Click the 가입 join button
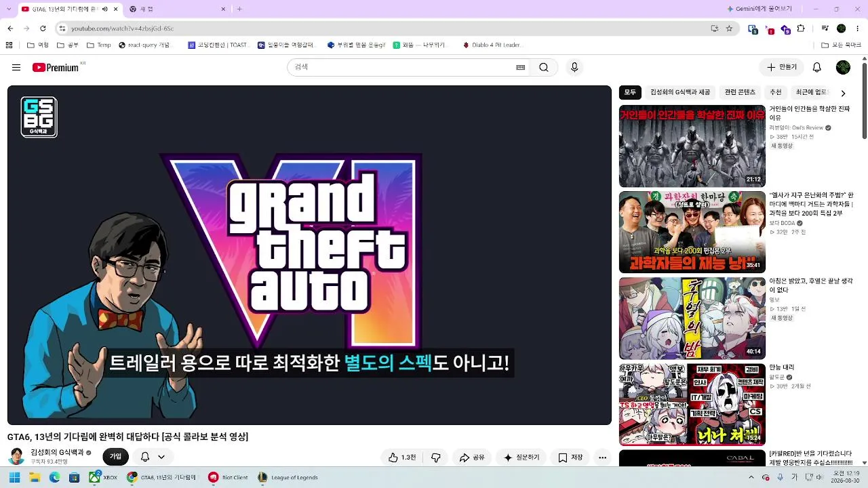Image resolution: width=868 pixels, height=488 pixels. [x=115, y=457]
